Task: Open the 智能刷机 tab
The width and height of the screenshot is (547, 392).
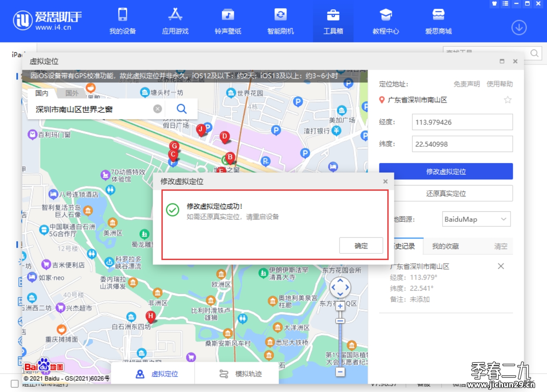Action: (280, 21)
